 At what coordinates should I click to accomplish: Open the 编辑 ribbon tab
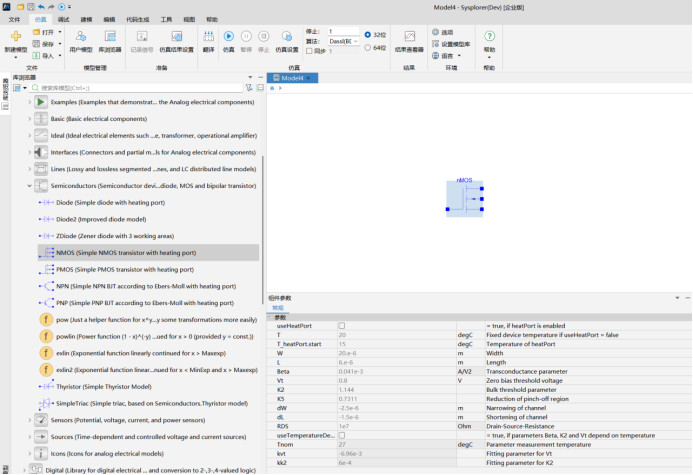pos(109,19)
